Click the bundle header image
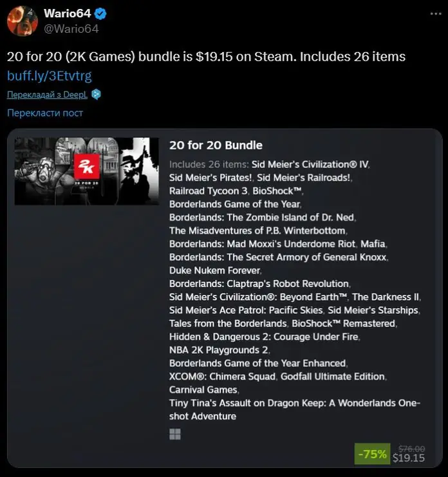The height and width of the screenshot is (477, 448). pos(87,171)
